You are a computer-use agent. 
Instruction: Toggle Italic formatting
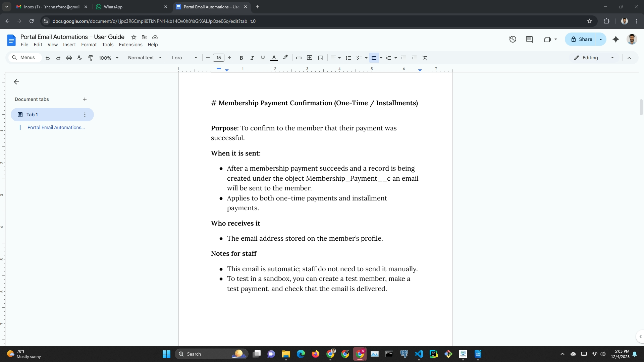coord(252,58)
